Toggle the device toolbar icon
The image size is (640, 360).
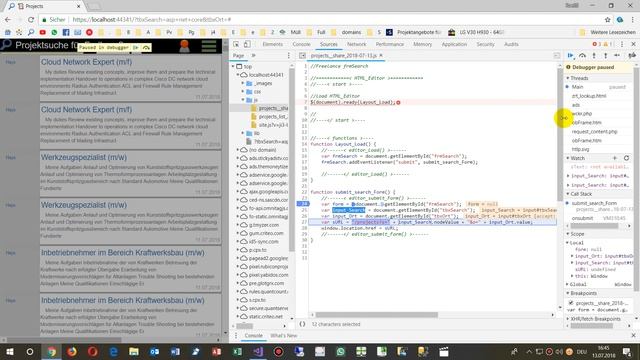pyautogui.click(x=247, y=44)
